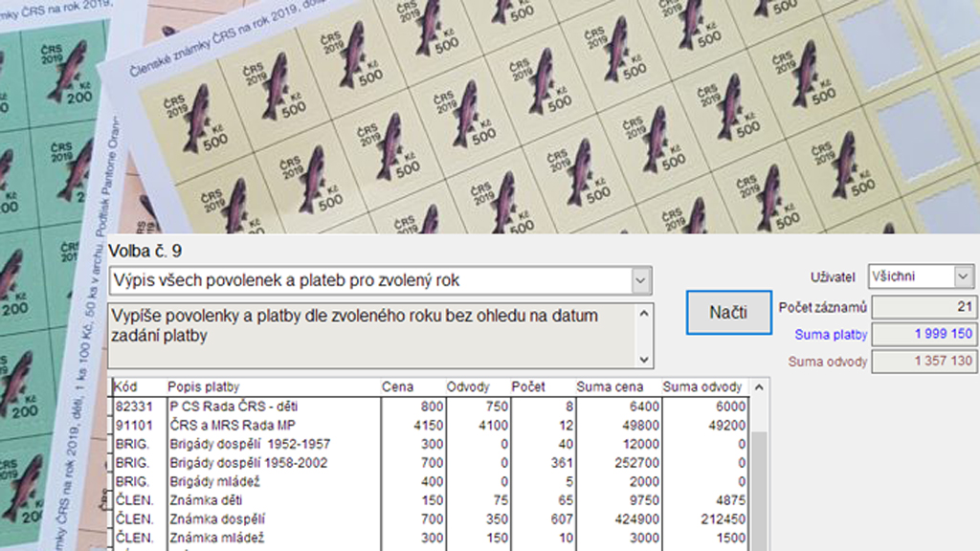
Task: Click the Počet column header
Action: click(528, 386)
